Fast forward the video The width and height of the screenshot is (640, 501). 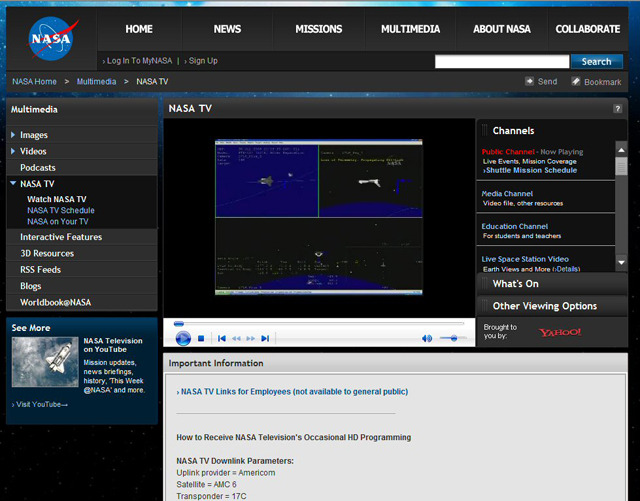pyautogui.click(x=251, y=338)
